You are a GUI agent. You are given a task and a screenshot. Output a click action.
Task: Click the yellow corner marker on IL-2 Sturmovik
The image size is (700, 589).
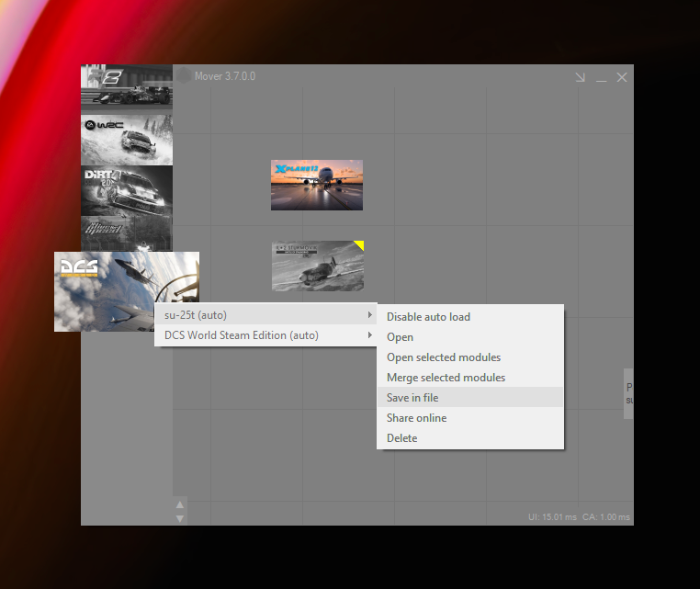pyautogui.click(x=359, y=245)
